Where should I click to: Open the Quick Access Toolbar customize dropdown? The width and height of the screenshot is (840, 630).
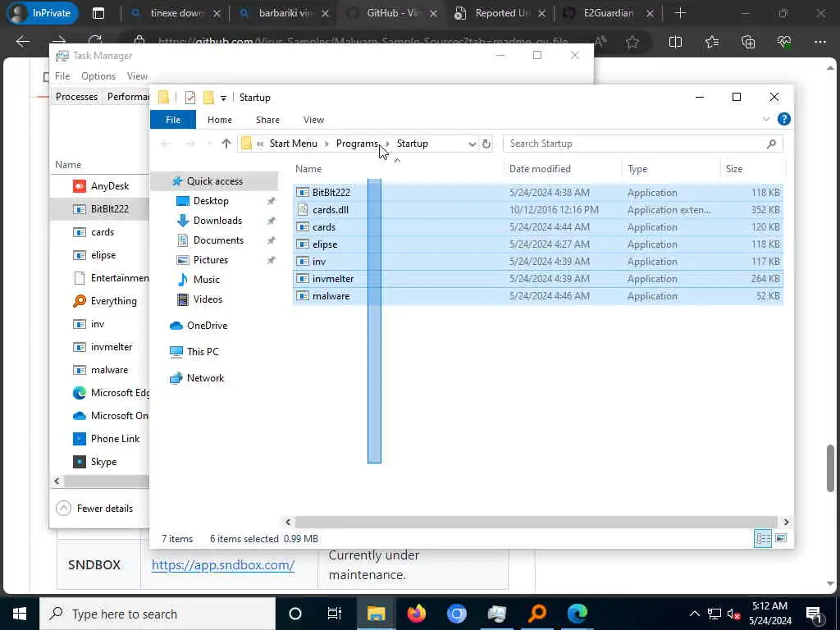pyautogui.click(x=223, y=98)
